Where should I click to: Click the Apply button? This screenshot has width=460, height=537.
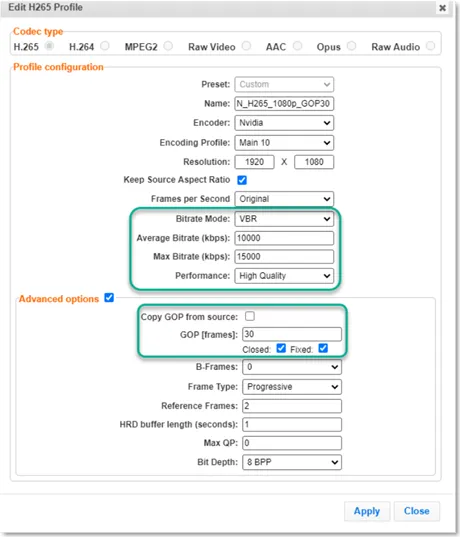click(367, 511)
